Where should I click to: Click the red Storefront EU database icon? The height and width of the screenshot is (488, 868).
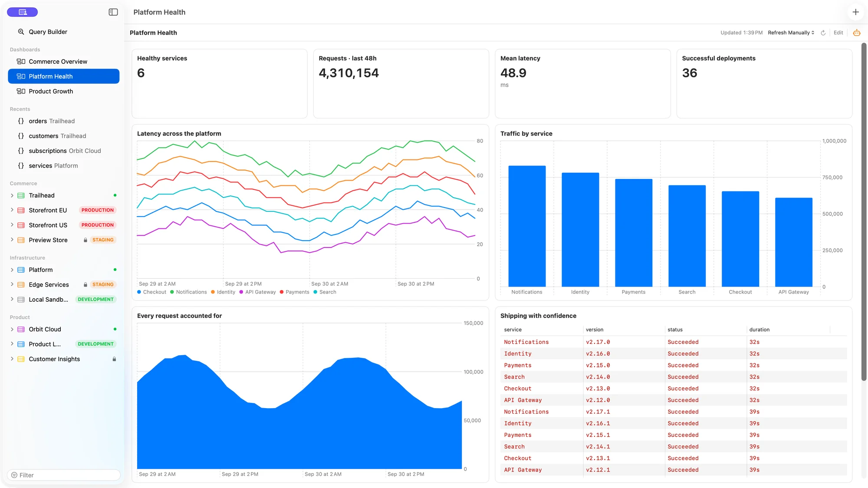point(21,210)
